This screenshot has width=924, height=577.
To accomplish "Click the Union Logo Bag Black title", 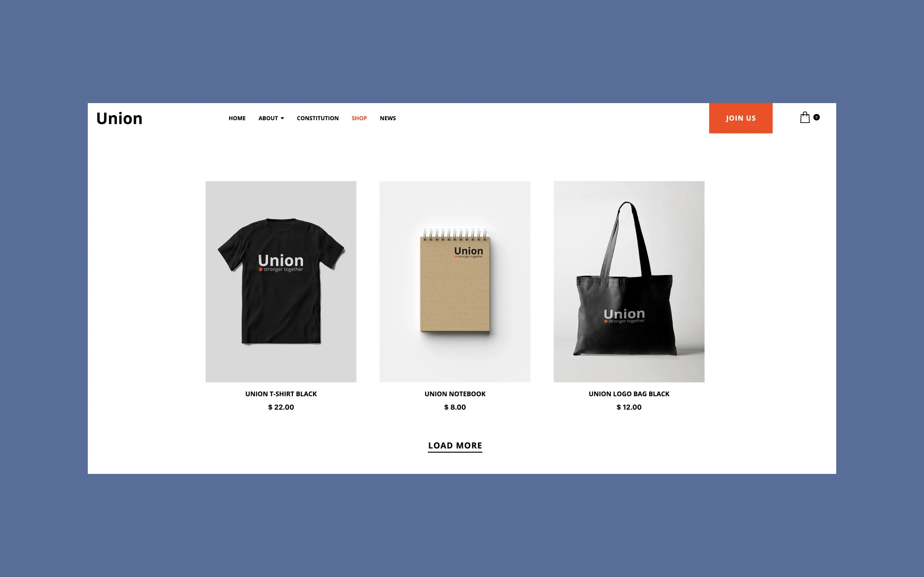I will click(x=629, y=394).
